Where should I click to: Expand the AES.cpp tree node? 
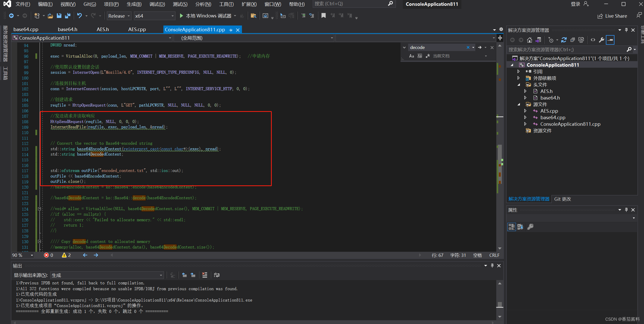click(525, 111)
